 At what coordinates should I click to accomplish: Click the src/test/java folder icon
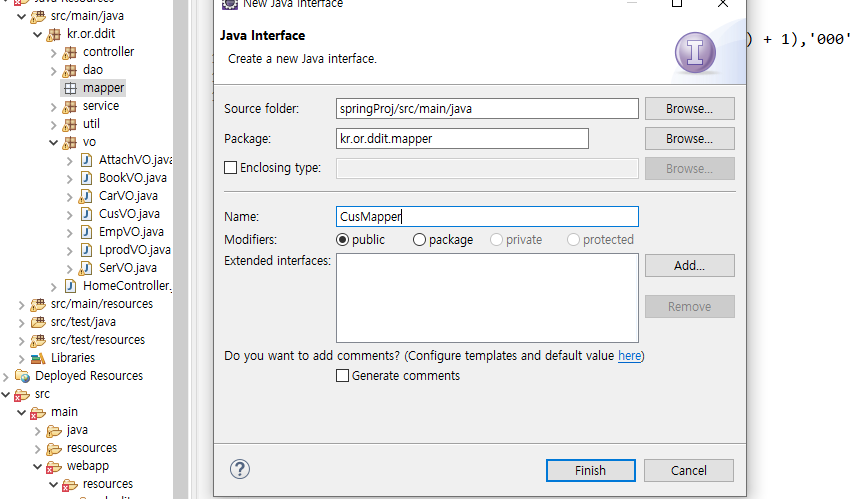(x=38, y=322)
